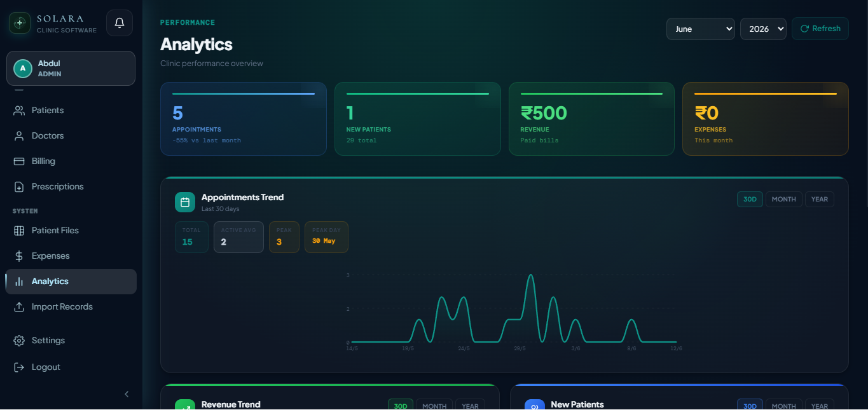The height and width of the screenshot is (410, 868).
Task: Click the Billing card icon in sidebar
Action: [19, 161]
